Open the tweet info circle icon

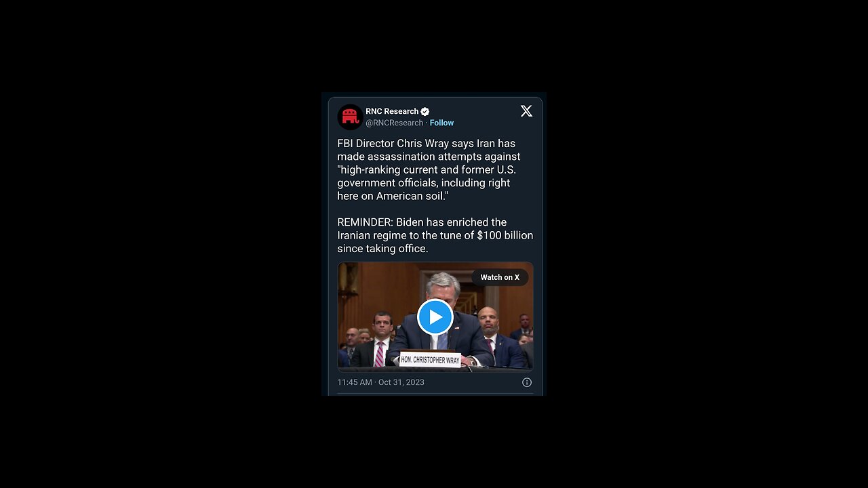527,382
